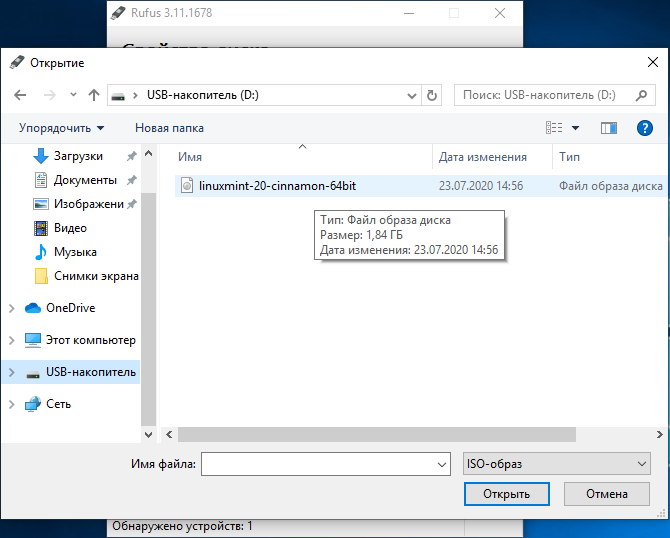The height and width of the screenshot is (538, 670).
Task: Click the 23.07.2020 14:56 date cell
Action: [481, 186]
